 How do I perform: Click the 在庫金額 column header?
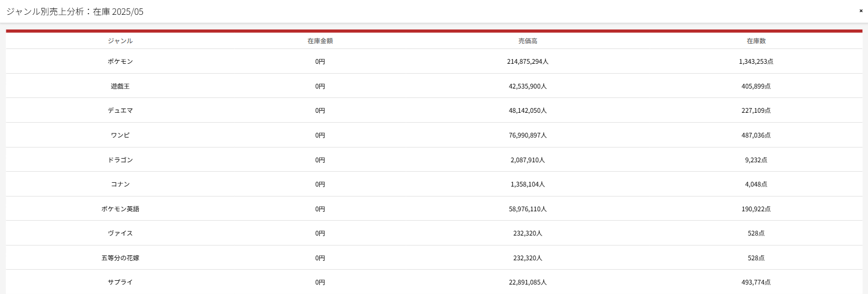[x=320, y=41]
